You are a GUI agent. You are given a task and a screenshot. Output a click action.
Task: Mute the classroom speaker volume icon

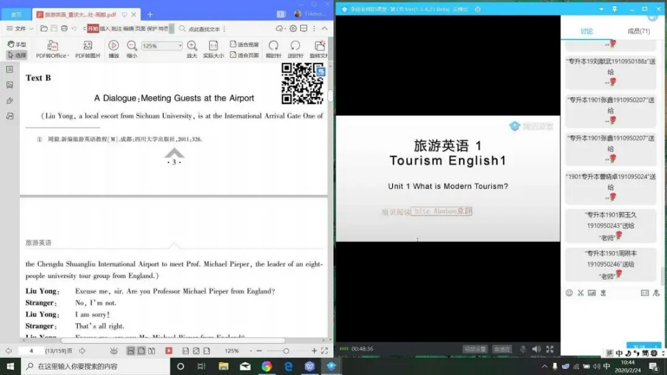(536, 349)
